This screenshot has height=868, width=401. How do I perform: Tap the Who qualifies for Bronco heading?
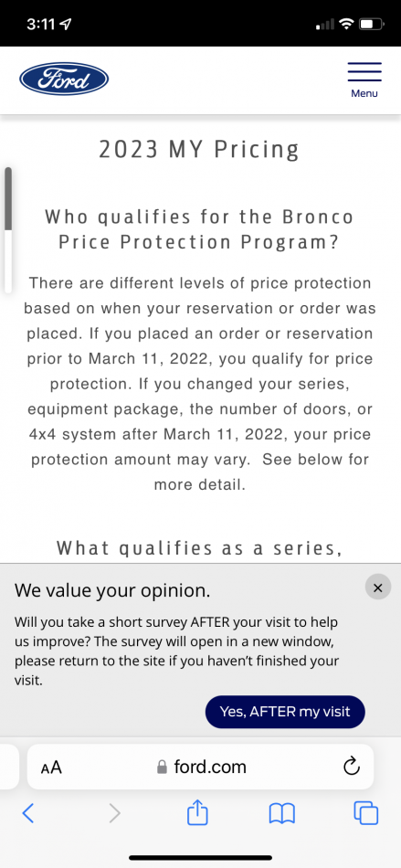tap(199, 229)
